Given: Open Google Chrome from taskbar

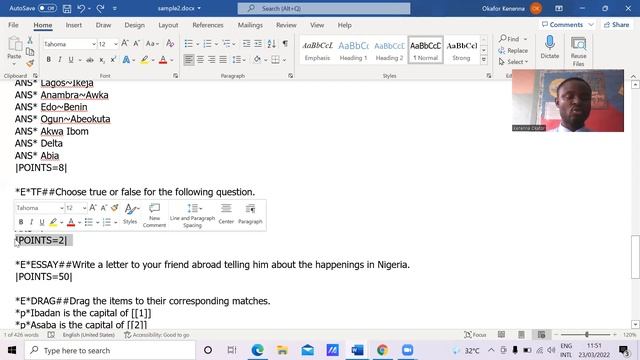Looking at the screenshot, I should 382,350.
